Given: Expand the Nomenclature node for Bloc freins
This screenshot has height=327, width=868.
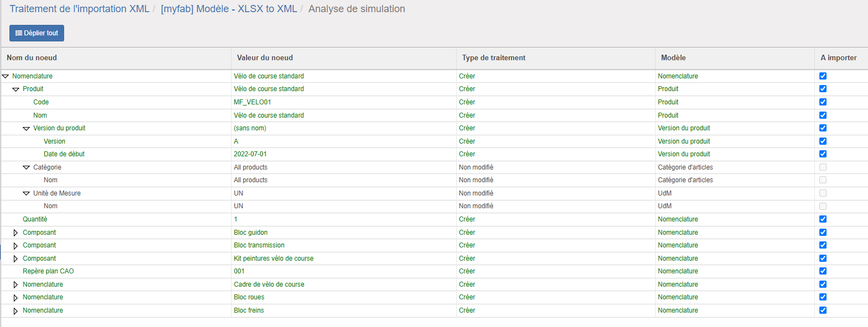Looking at the screenshot, I should click(15, 310).
